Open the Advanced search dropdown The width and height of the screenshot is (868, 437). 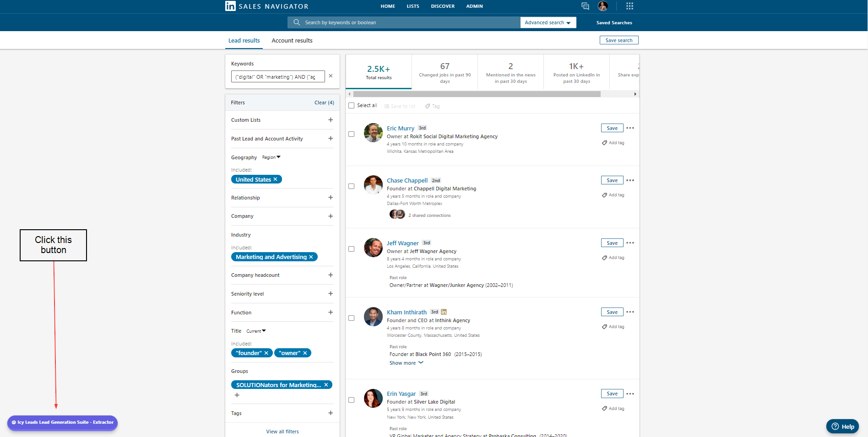(x=548, y=22)
